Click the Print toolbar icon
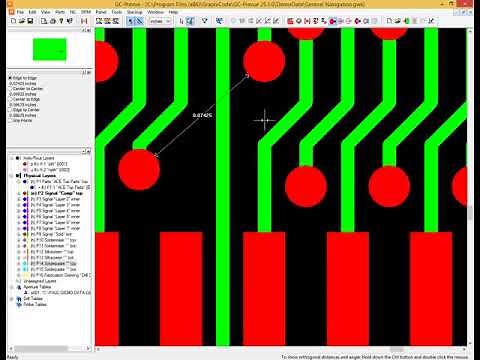Screen dimensions: 480x360 tap(53, 21)
